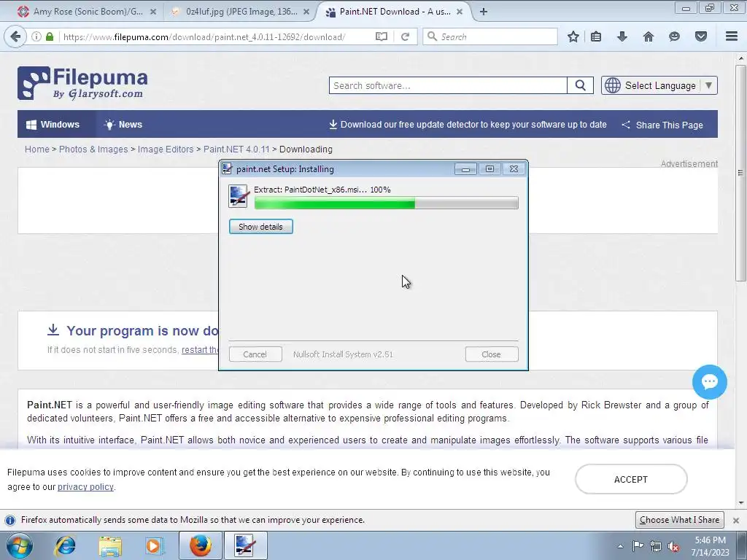Viewport: 747px width, 560px height.
Task: Show hidden tray icons arrow
Action: pyautogui.click(x=620, y=546)
